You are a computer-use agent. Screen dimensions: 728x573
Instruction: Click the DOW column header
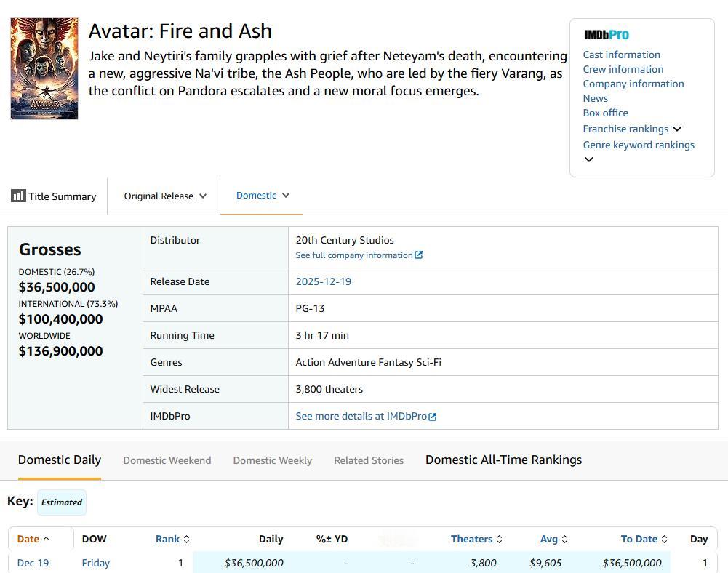click(x=95, y=539)
